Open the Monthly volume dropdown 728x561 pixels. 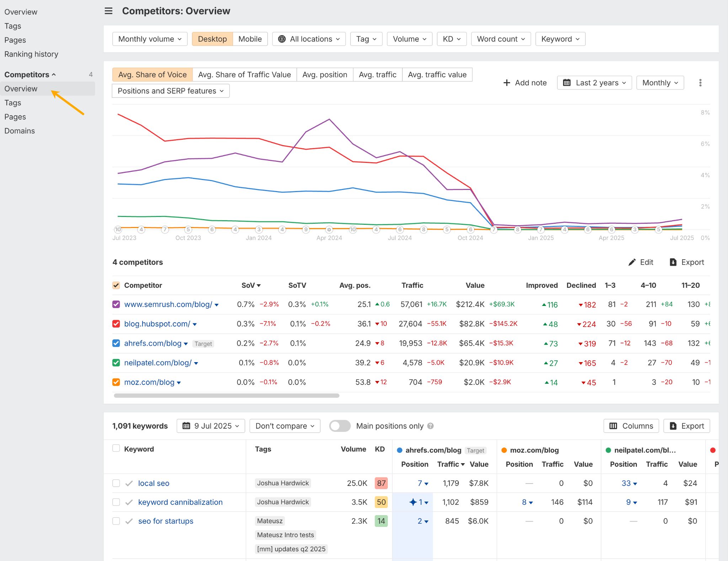coord(149,39)
